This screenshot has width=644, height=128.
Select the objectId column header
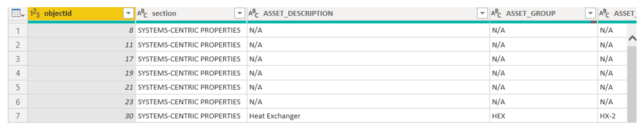(75, 13)
